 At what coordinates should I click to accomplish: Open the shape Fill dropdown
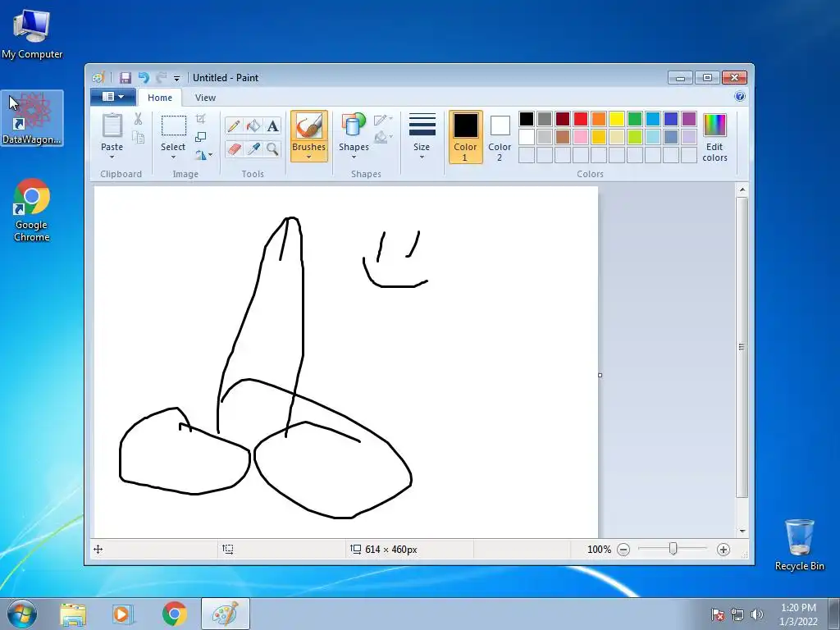click(383, 138)
